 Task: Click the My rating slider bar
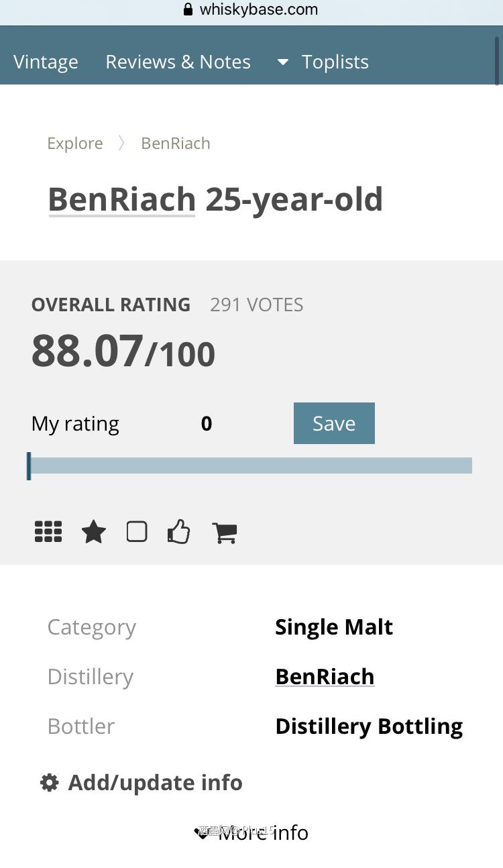(x=250, y=466)
